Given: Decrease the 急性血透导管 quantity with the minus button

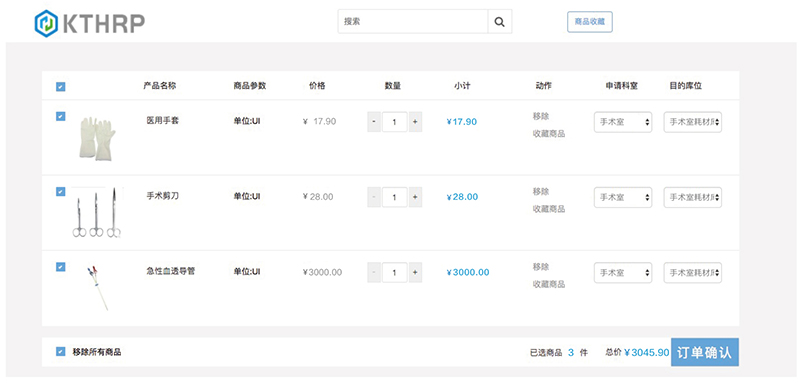Looking at the screenshot, I should point(374,272).
